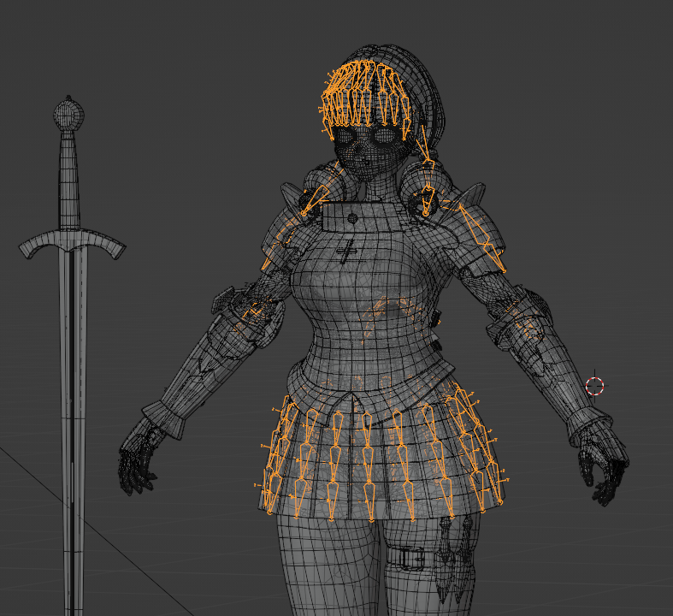
Task: Select the cross emblem on chest
Action: [347, 252]
